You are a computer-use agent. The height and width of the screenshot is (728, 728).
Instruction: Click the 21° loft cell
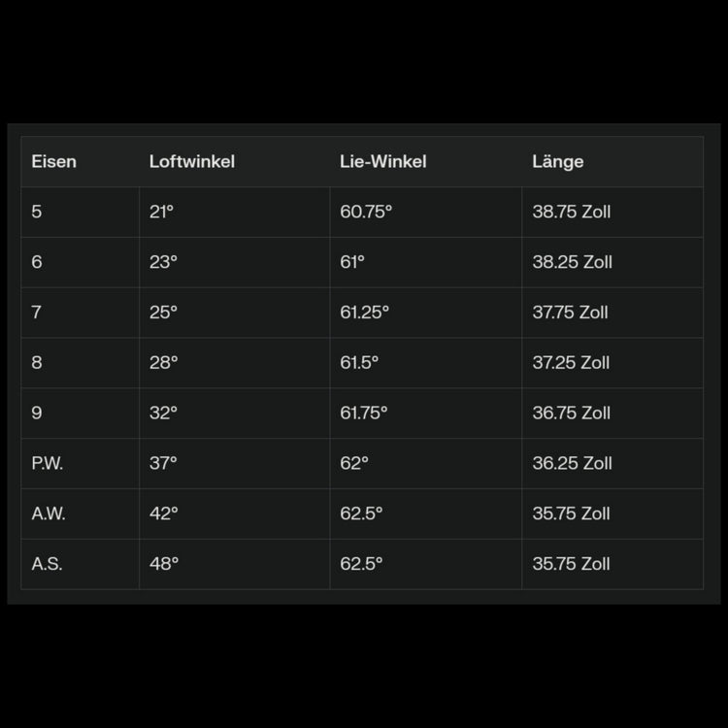click(x=161, y=212)
